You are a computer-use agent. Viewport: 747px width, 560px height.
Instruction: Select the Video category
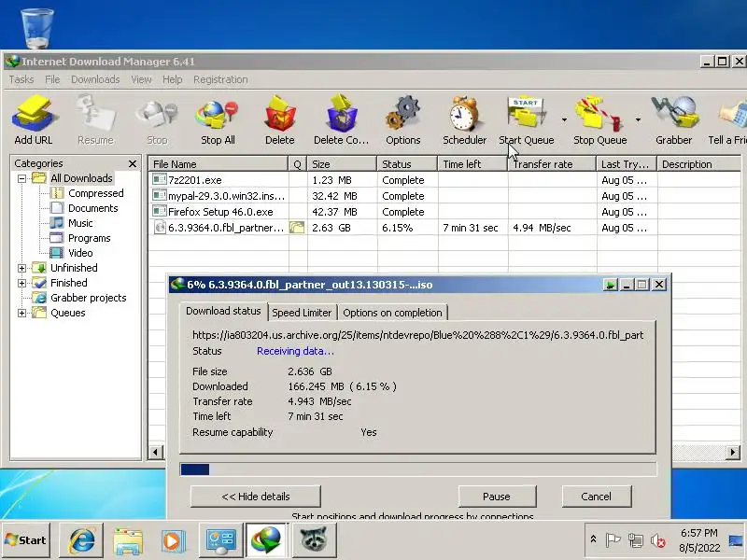click(80, 253)
